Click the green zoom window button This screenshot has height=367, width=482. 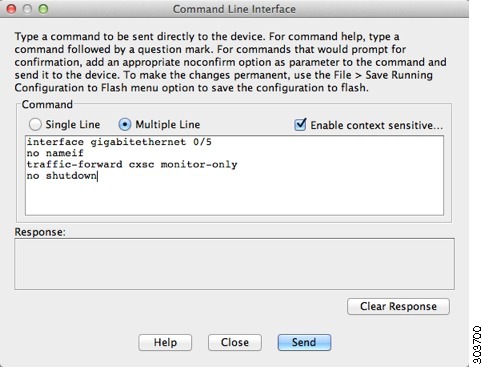tap(43, 9)
